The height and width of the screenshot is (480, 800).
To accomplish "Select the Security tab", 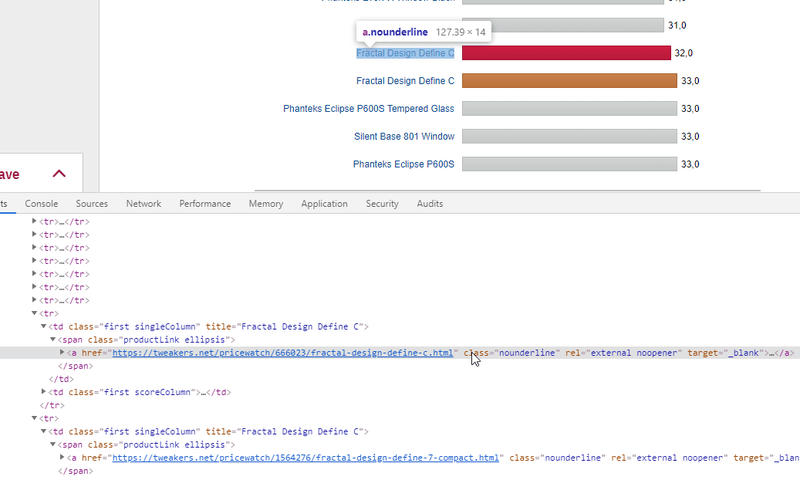I will click(x=382, y=204).
